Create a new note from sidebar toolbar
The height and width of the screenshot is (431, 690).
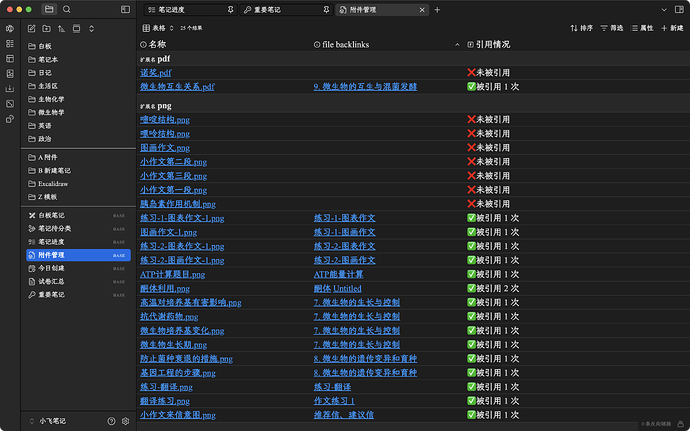click(31, 28)
